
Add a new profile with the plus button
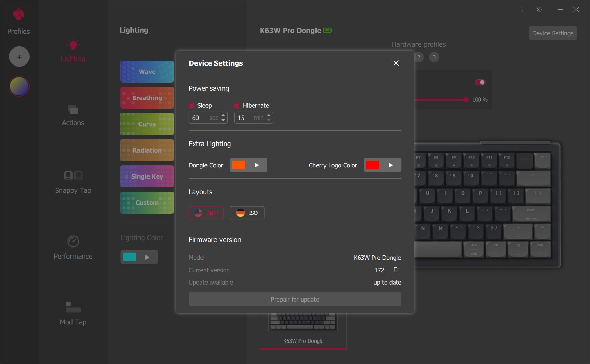(x=19, y=57)
